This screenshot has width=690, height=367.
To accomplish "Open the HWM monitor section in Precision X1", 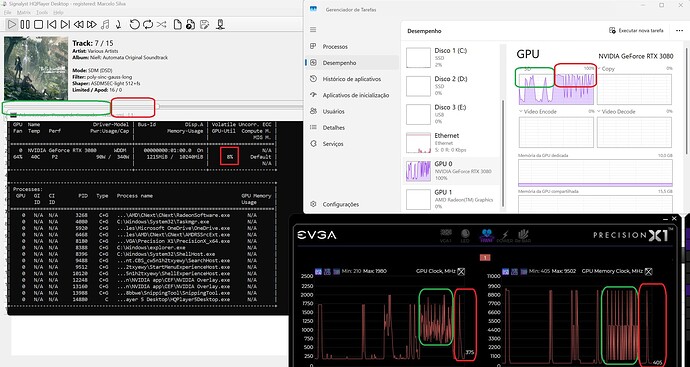I will click(487, 235).
